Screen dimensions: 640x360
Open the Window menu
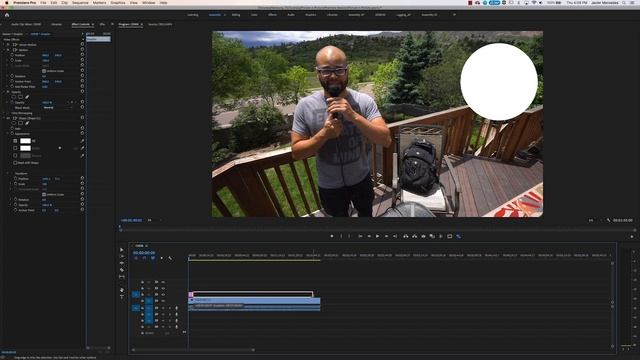point(148,2)
